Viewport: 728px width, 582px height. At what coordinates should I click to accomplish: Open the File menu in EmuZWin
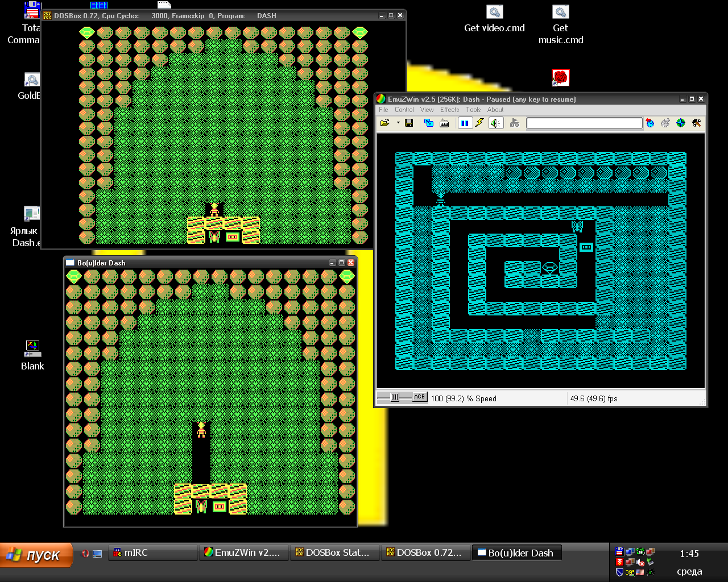tap(384, 110)
